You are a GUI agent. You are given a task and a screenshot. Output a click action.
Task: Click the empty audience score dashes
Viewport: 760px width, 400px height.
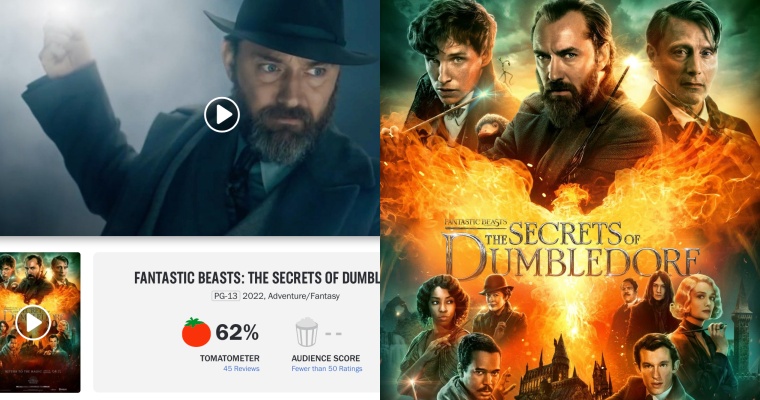(333, 334)
